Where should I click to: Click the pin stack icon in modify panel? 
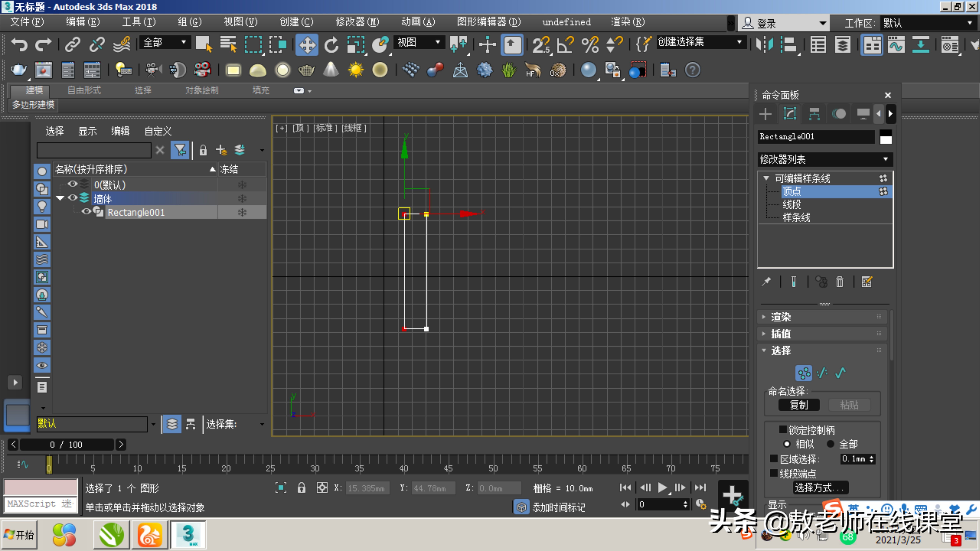[x=766, y=282]
